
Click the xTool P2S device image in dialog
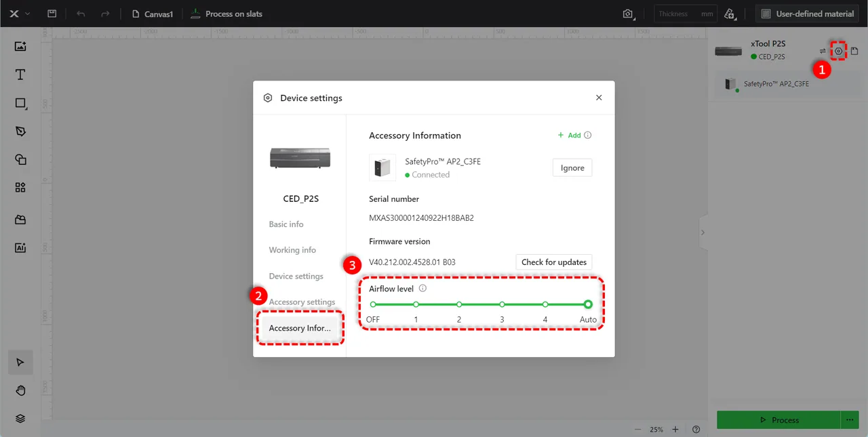(x=300, y=157)
